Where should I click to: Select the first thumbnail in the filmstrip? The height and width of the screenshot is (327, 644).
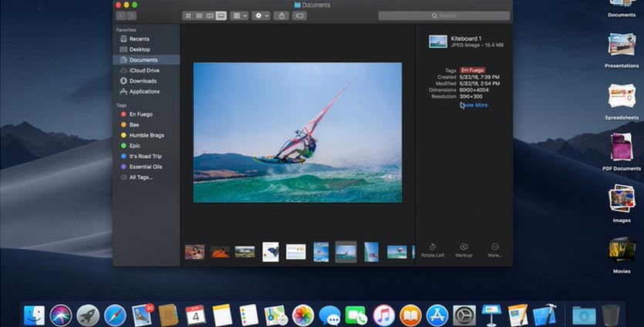[195, 252]
